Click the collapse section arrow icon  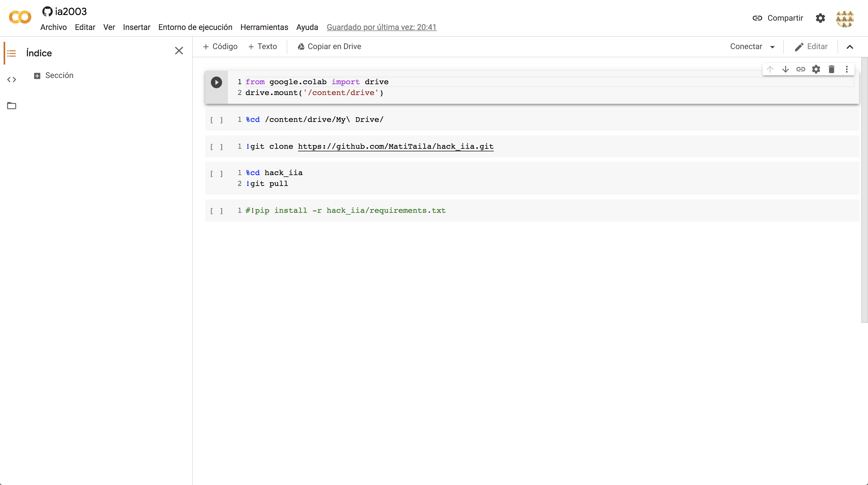(x=850, y=47)
